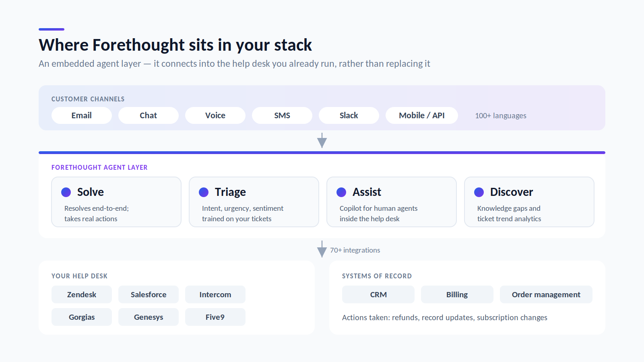Click the Zendesk help desk chip
The height and width of the screenshot is (362, 644).
pyautogui.click(x=82, y=294)
